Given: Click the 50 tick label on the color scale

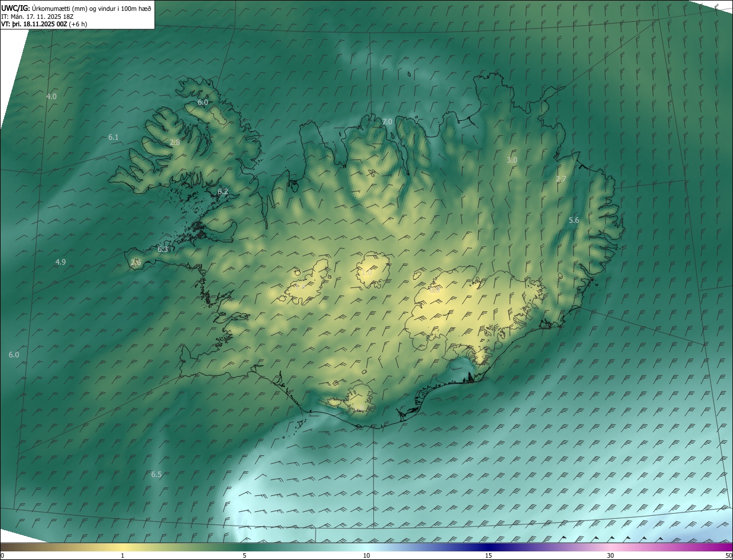Looking at the screenshot, I should tap(728, 555).
